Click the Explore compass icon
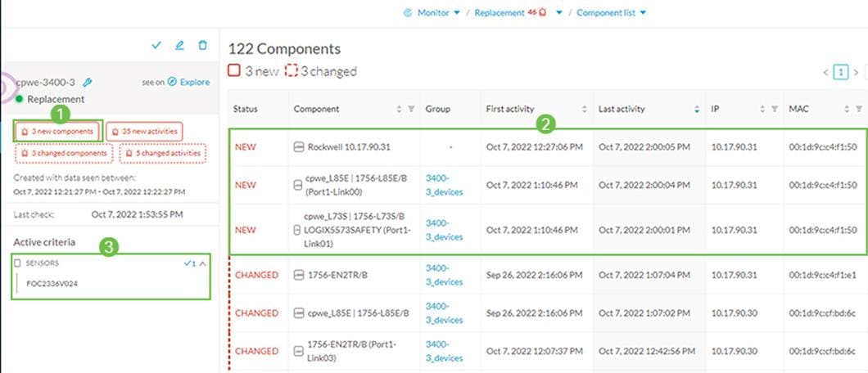The image size is (868, 373). pos(172,82)
